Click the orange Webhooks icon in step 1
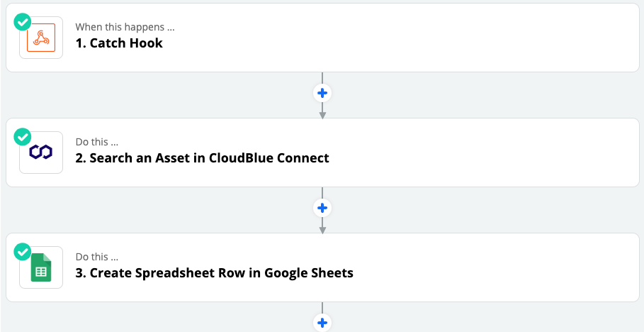 (x=41, y=38)
